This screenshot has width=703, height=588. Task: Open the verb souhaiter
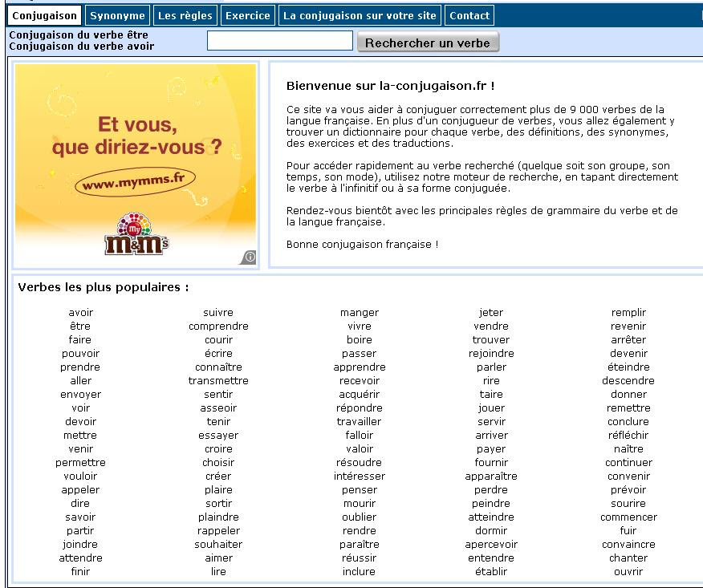[218, 544]
